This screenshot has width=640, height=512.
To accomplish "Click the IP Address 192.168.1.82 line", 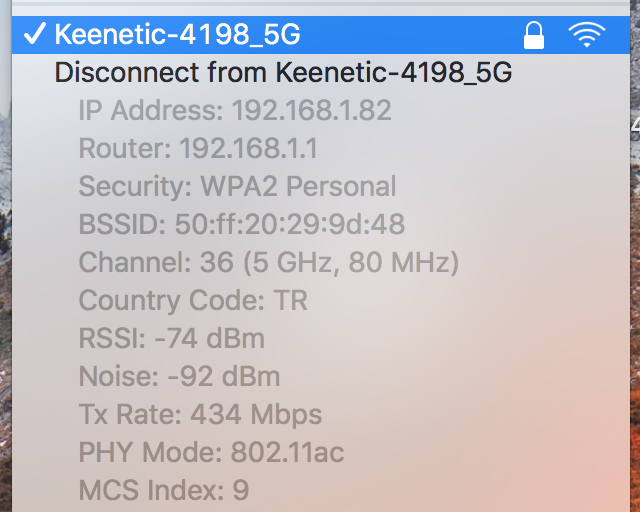I will (235, 110).
